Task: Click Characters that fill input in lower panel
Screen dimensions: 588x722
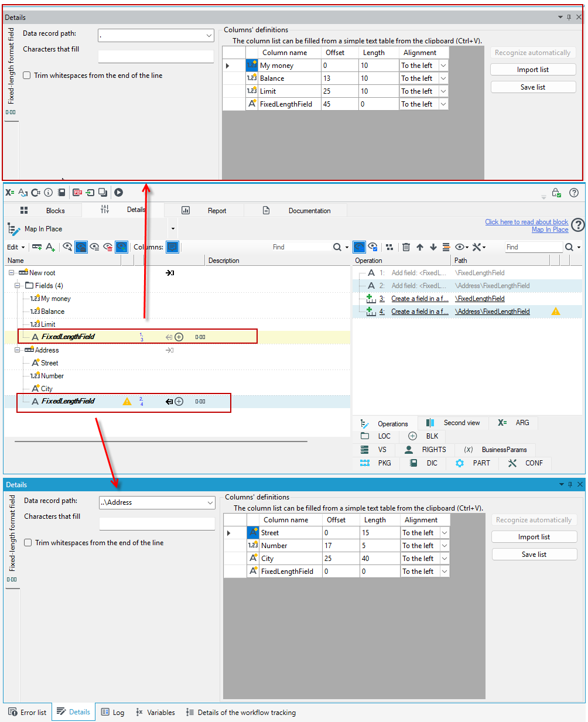Action: tap(157, 524)
